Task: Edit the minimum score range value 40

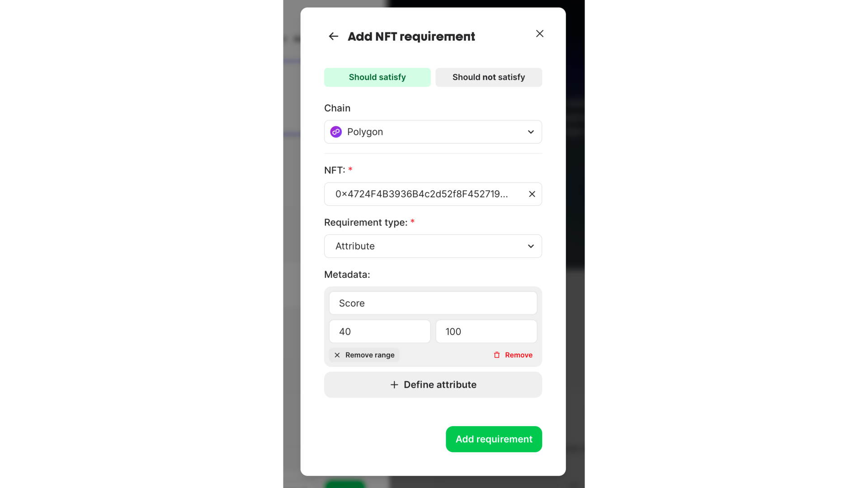Action: (x=379, y=331)
